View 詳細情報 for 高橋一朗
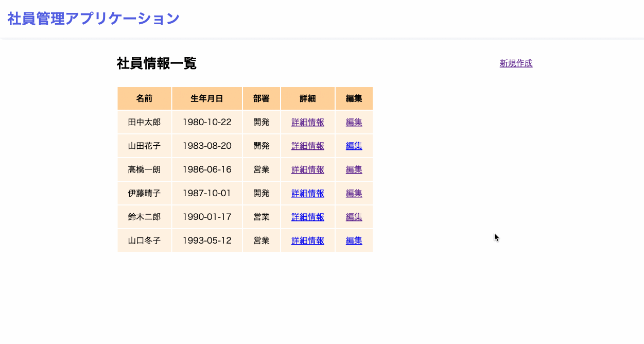The height and width of the screenshot is (344, 644). coord(307,169)
